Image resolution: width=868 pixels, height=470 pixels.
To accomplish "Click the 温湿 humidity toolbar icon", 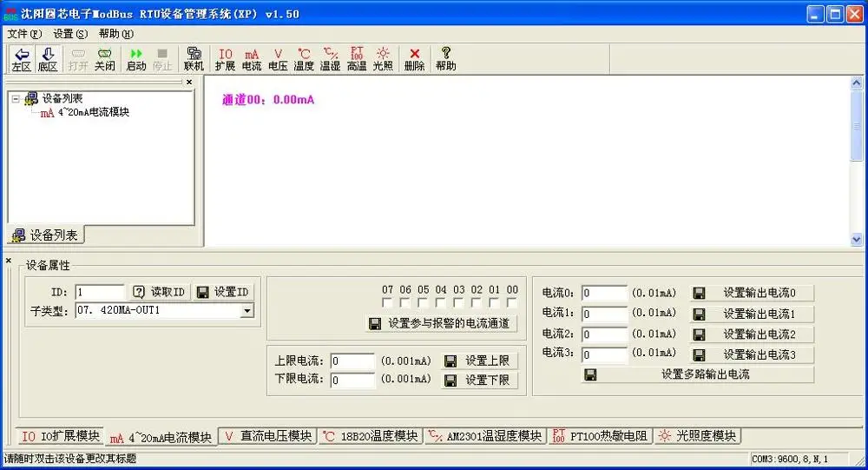I will click(330, 59).
